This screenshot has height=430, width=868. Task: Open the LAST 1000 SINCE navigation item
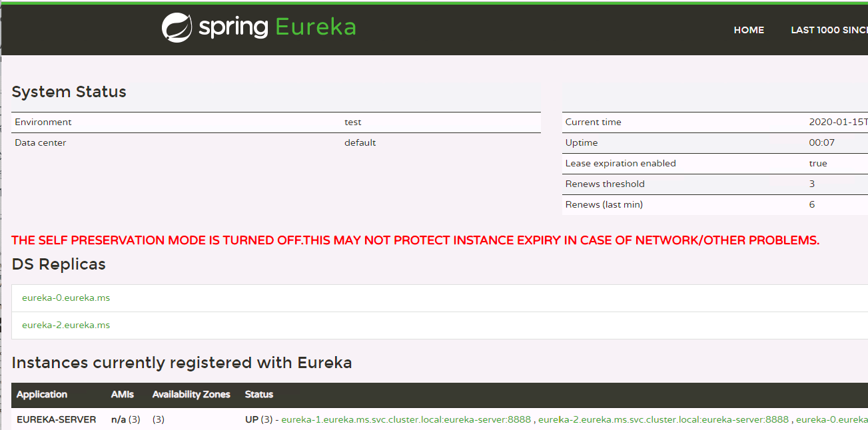click(x=829, y=30)
